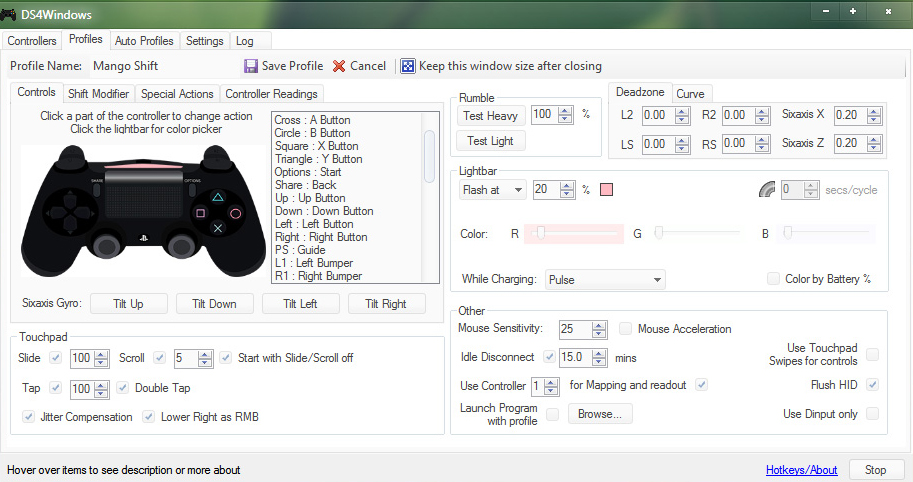Open the While Charging Pulse dropdown

tap(605, 279)
